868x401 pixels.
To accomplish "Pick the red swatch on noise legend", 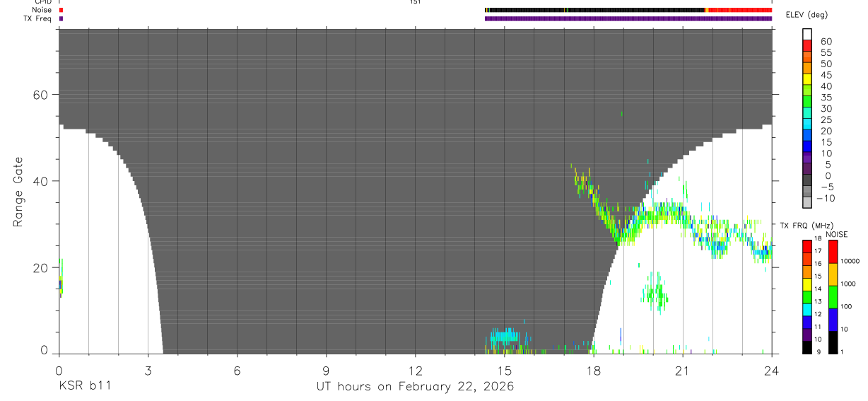I will [833, 252].
